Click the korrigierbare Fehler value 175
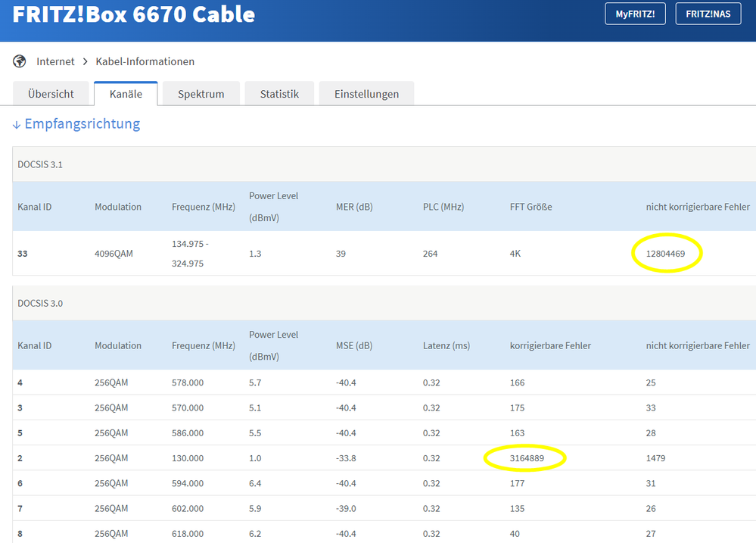The height and width of the screenshot is (543, 756). click(x=518, y=408)
